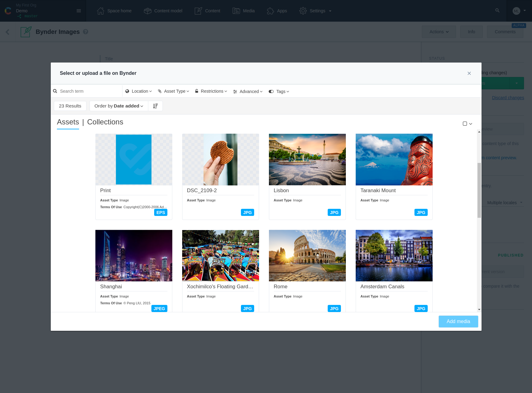Click the scrollbar down arrow
532x393 pixels.
(479, 310)
